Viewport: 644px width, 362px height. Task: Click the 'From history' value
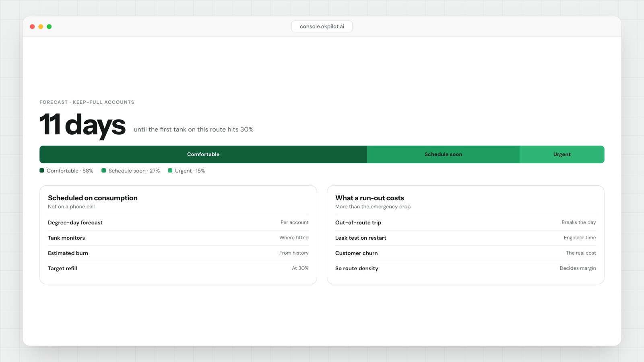click(294, 253)
